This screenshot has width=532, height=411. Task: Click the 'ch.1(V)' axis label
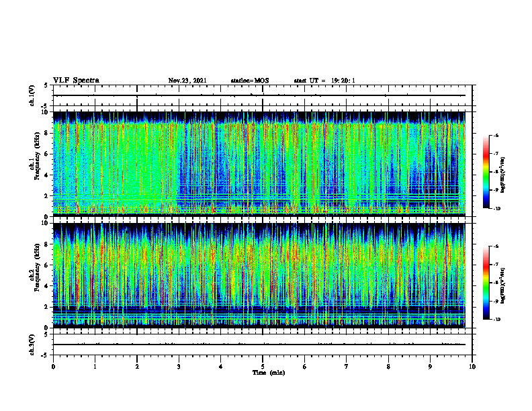(32, 95)
